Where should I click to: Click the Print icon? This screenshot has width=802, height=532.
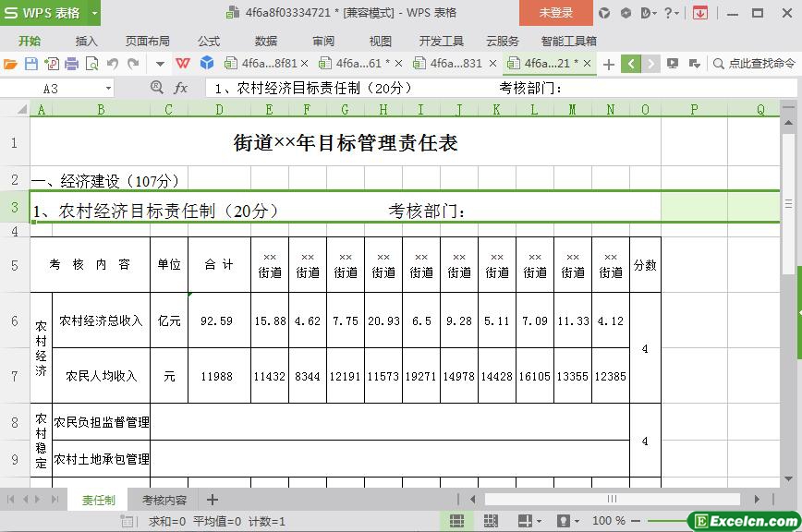[x=72, y=64]
